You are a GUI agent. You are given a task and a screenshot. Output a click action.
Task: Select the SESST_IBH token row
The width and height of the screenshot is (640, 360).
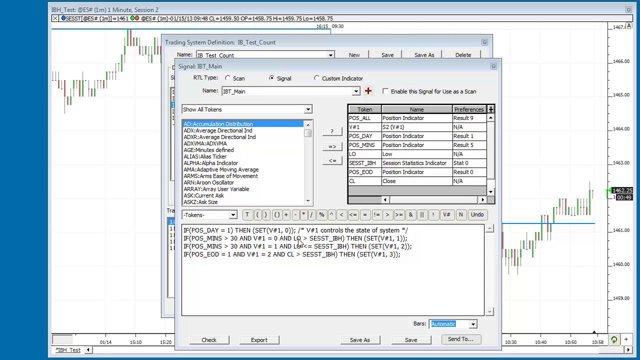(x=417, y=163)
